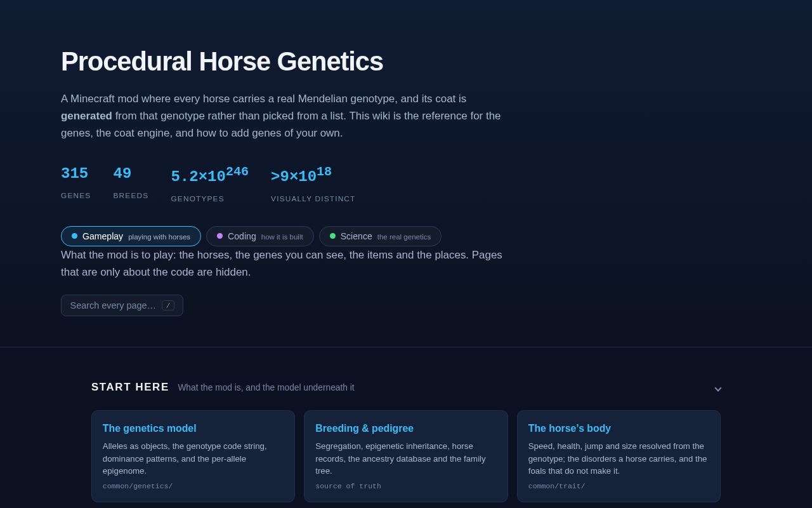Open the Breeding & pedigree card
The image size is (812, 508).
(406, 456)
